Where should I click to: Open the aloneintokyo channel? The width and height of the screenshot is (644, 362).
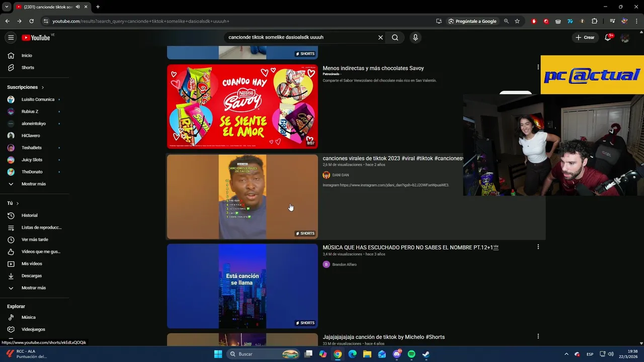pyautogui.click(x=35, y=123)
